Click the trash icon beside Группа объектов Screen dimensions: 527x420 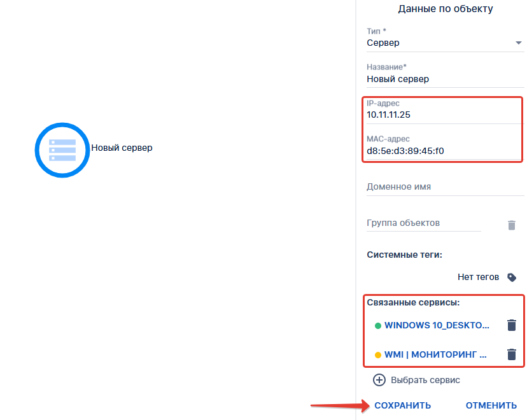pyautogui.click(x=511, y=225)
